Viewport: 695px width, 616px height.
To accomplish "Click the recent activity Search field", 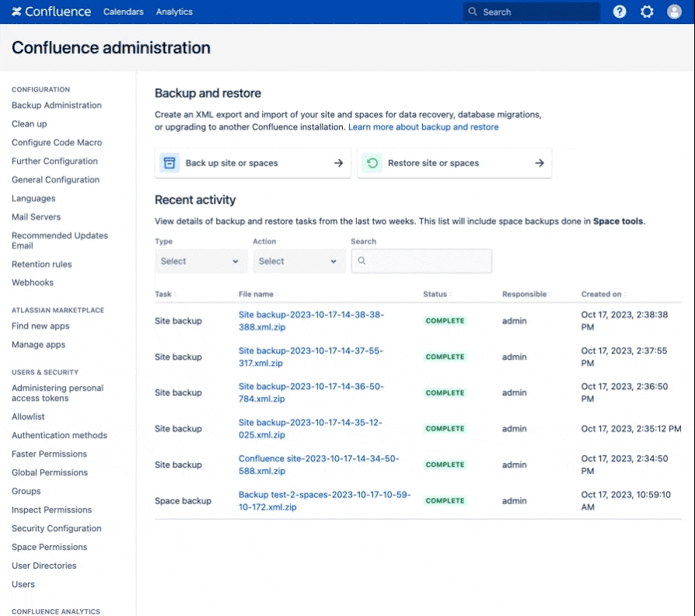I will click(421, 261).
